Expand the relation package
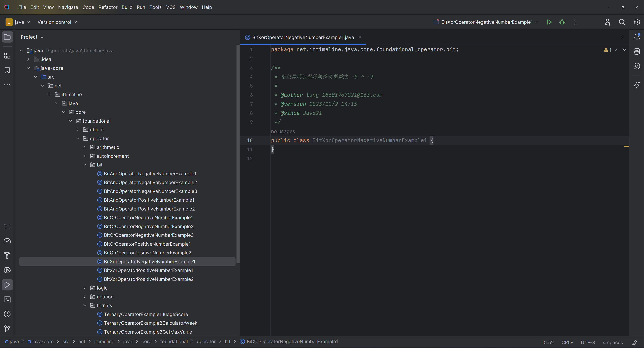The image size is (644, 348). point(85,297)
